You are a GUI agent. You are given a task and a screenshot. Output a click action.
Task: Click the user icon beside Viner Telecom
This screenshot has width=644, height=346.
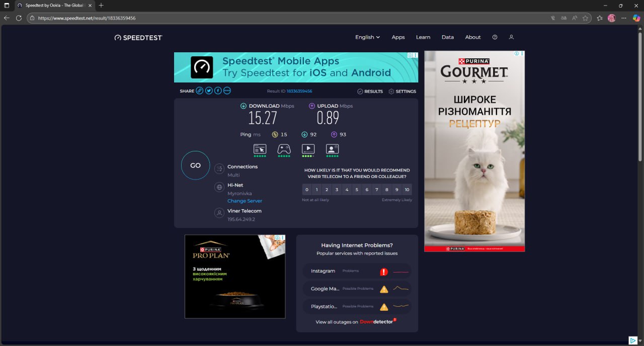(219, 213)
